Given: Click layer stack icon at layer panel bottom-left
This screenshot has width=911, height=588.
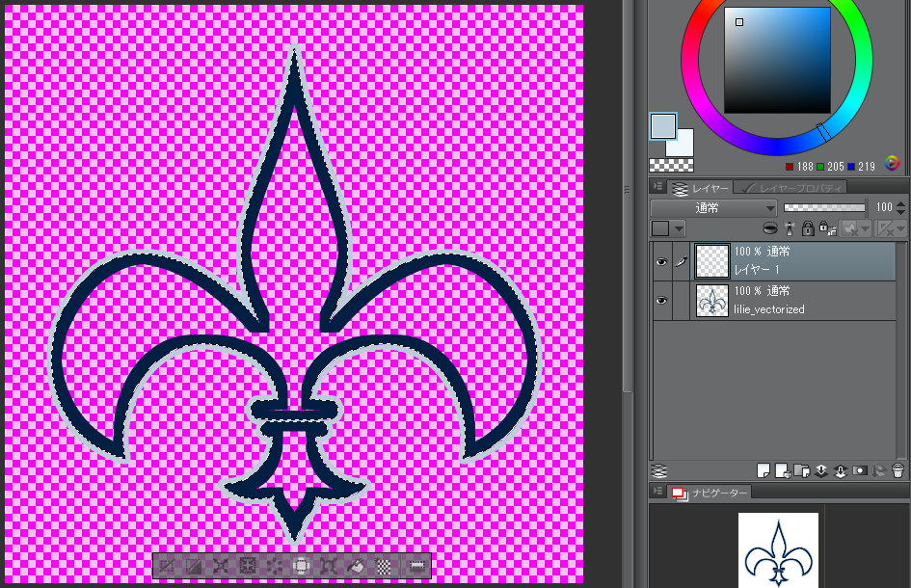Looking at the screenshot, I should [x=658, y=470].
